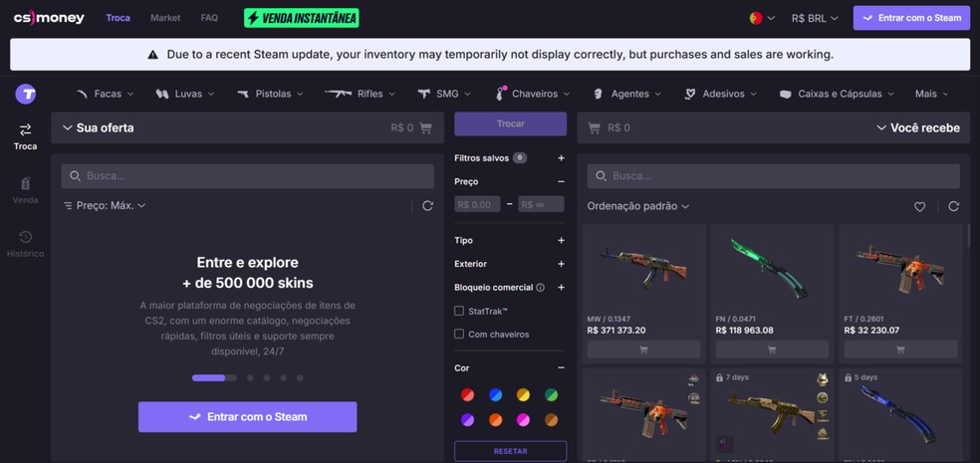
Task: Open the Pistolas category dropdown
Action: click(270, 94)
